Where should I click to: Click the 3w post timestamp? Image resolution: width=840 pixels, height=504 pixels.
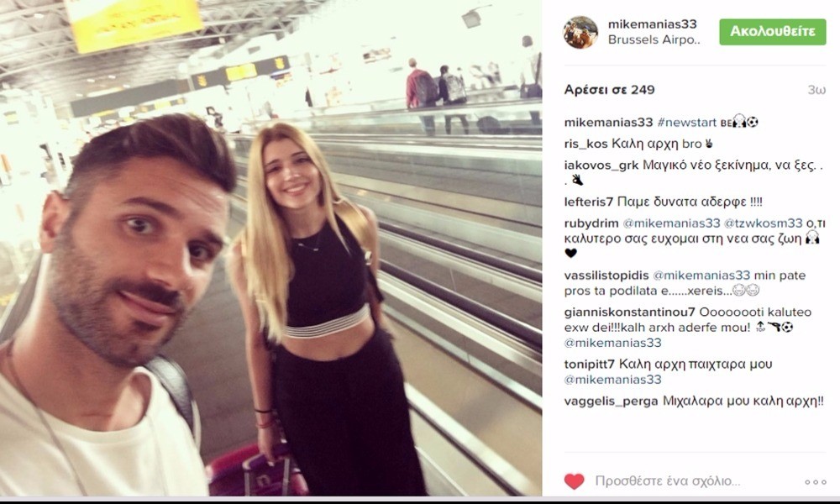tap(816, 90)
